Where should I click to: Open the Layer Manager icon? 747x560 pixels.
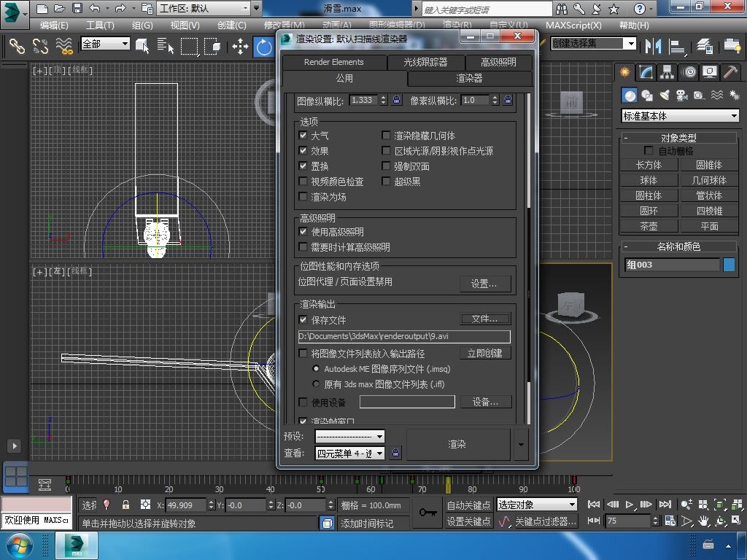click(705, 46)
